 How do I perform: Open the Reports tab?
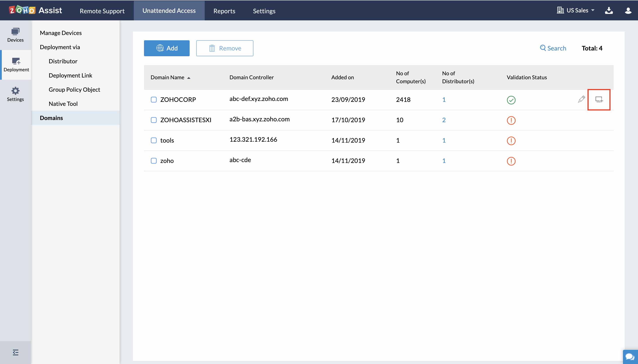[x=224, y=11]
